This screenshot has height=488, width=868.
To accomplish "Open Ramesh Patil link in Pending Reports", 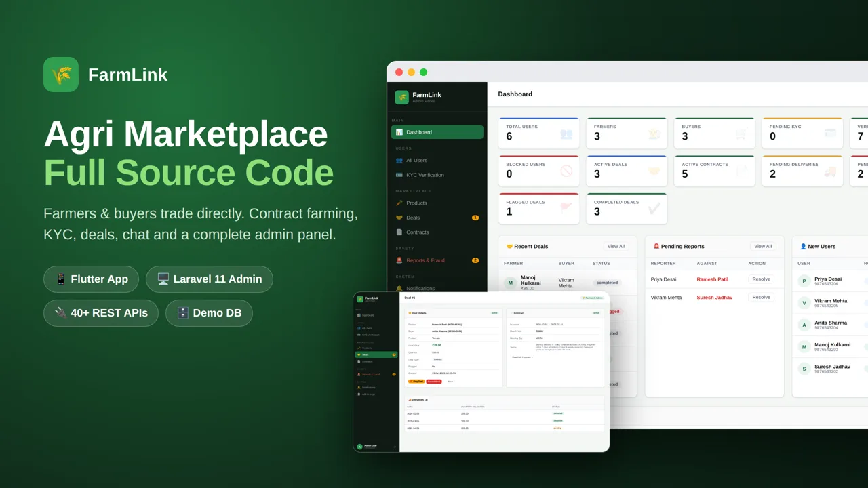I will 713,279.
